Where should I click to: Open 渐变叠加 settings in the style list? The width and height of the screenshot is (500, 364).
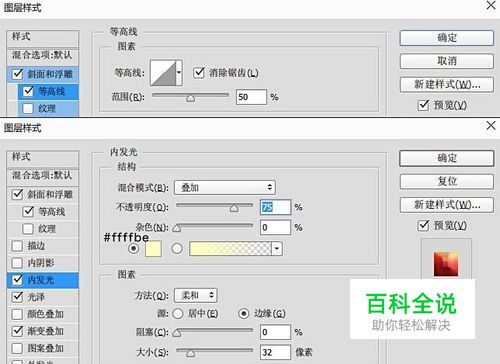coord(46,331)
